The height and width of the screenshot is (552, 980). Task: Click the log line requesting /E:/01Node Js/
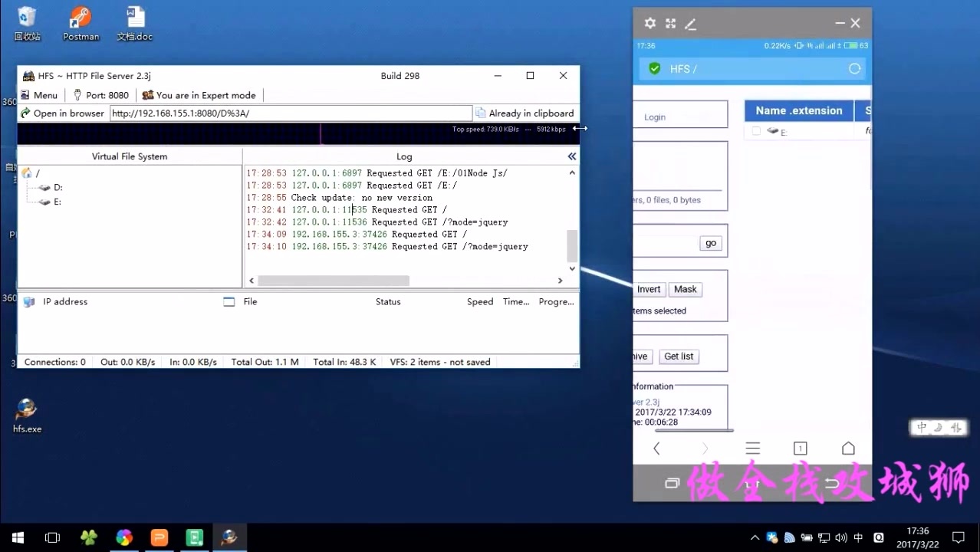point(377,173)
